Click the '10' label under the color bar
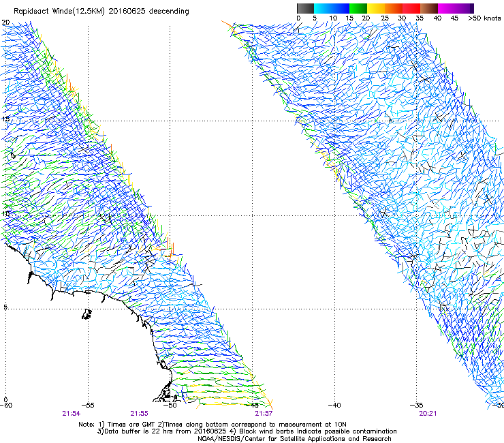Image resolution: width=504 pixels, height=443 pixels. coord(333,18)
